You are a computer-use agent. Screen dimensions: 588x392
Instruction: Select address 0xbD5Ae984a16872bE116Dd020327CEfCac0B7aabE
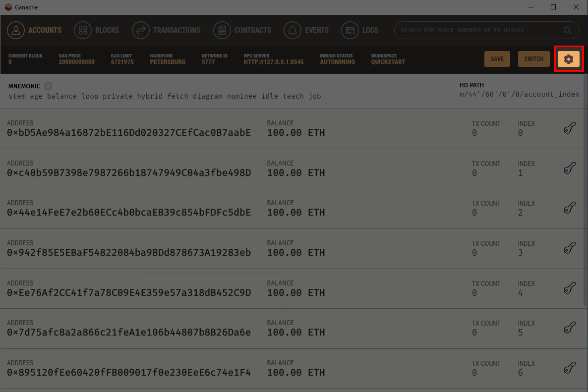pyautogui.click(x=129, y=133)
